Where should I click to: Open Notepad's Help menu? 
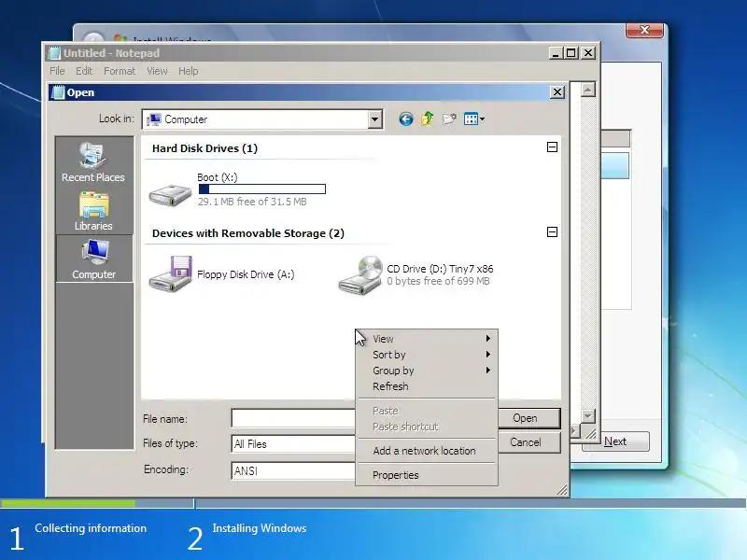pyautogui.click(x=189, y=71)
